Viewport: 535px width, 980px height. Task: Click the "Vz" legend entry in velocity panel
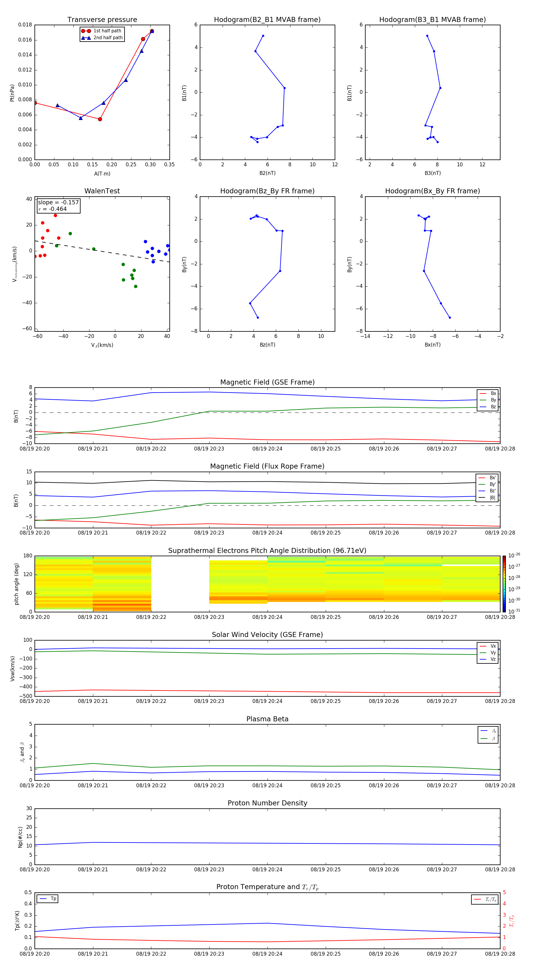(x=488, y=659)
